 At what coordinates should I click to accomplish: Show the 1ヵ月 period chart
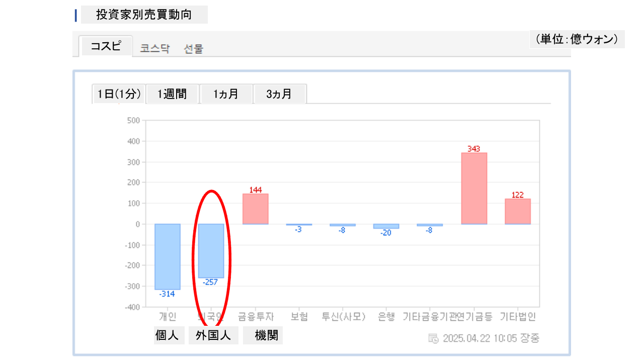225,94
